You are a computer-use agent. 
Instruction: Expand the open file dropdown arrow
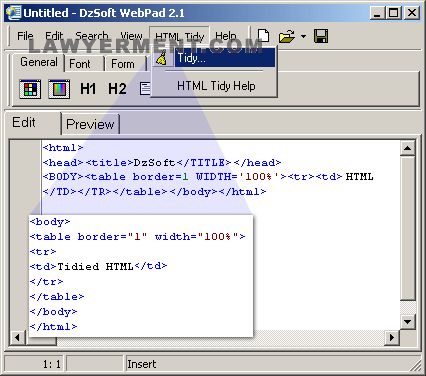(303, 36)
